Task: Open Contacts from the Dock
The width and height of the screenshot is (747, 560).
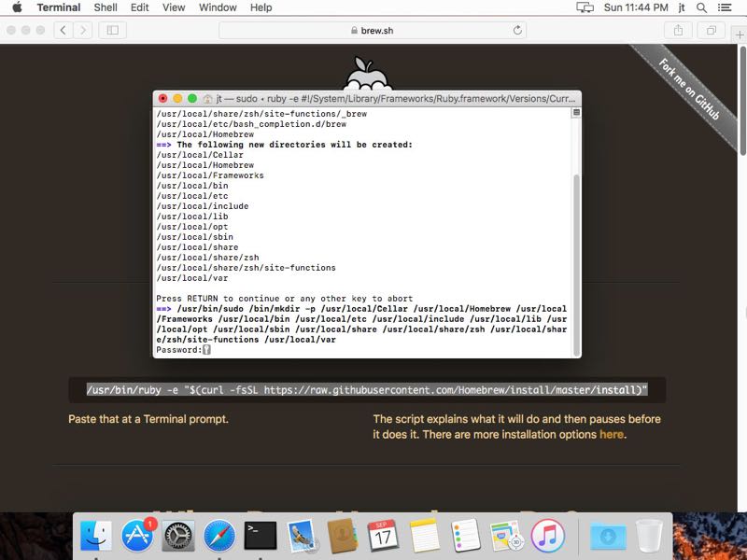Action: coord(342,536)
